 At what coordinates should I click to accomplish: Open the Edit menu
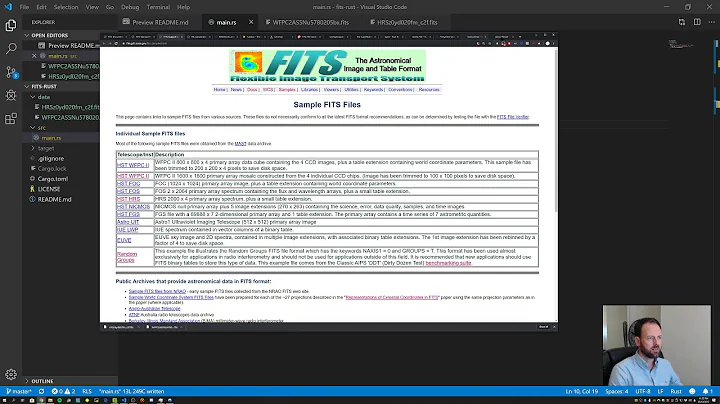pos(41,7)
